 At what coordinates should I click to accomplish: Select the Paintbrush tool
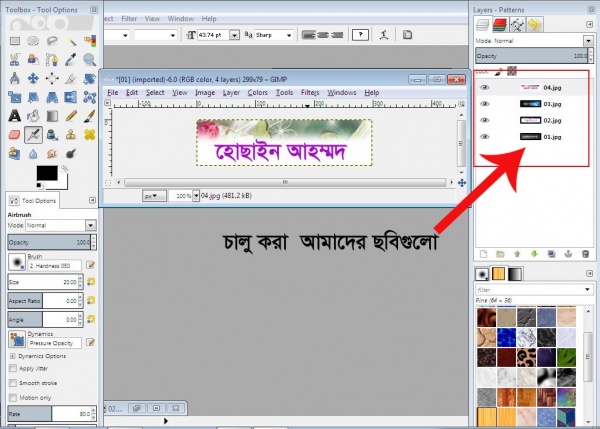[x=90, y=116]
